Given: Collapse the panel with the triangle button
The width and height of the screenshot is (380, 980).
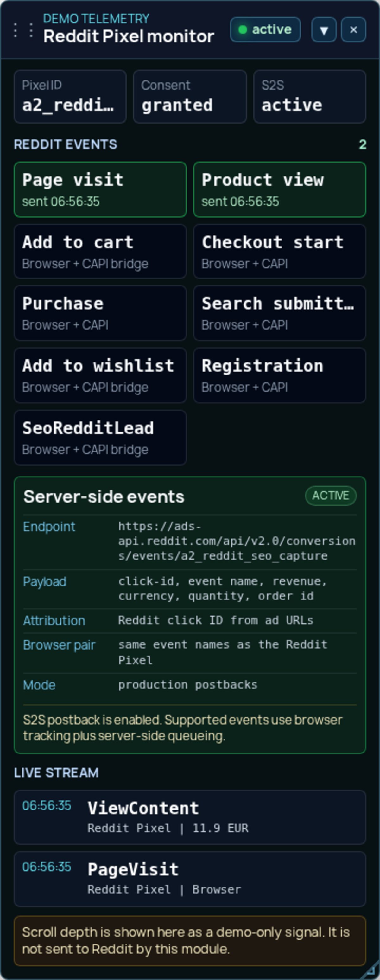Looking at the screenshot, I should point(324,30).
